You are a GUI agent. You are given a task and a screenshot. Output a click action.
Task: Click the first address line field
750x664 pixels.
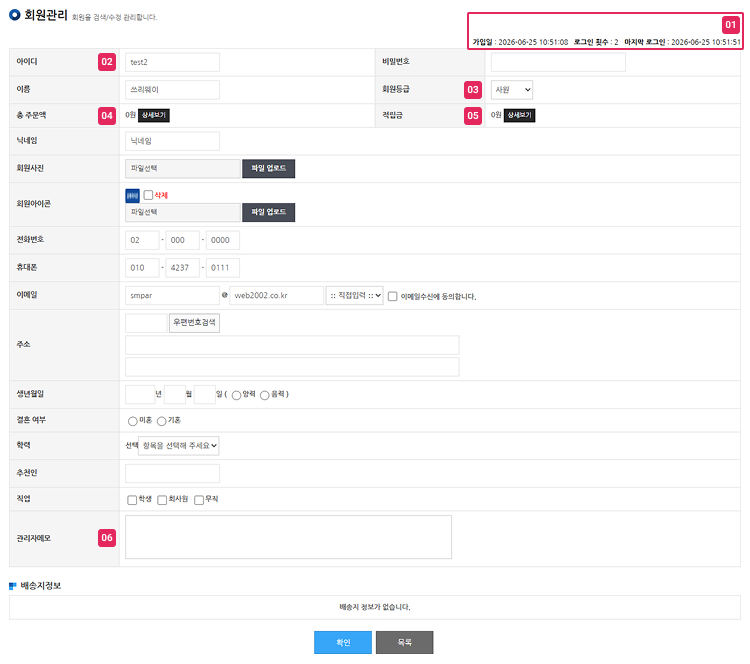point(292,345)
